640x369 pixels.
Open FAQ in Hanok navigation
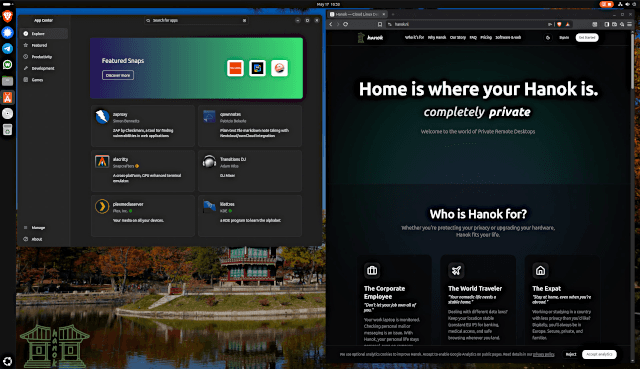coord(473,38)
